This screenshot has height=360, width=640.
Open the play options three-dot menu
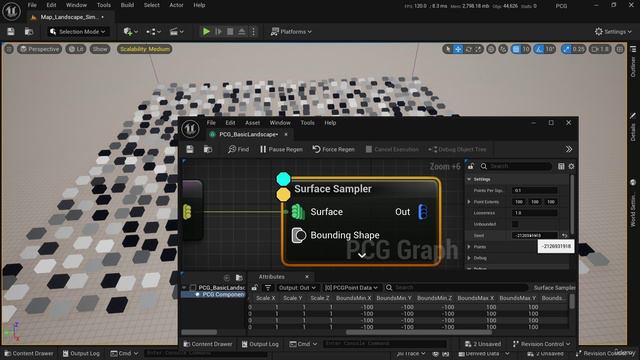coord(253,31)
